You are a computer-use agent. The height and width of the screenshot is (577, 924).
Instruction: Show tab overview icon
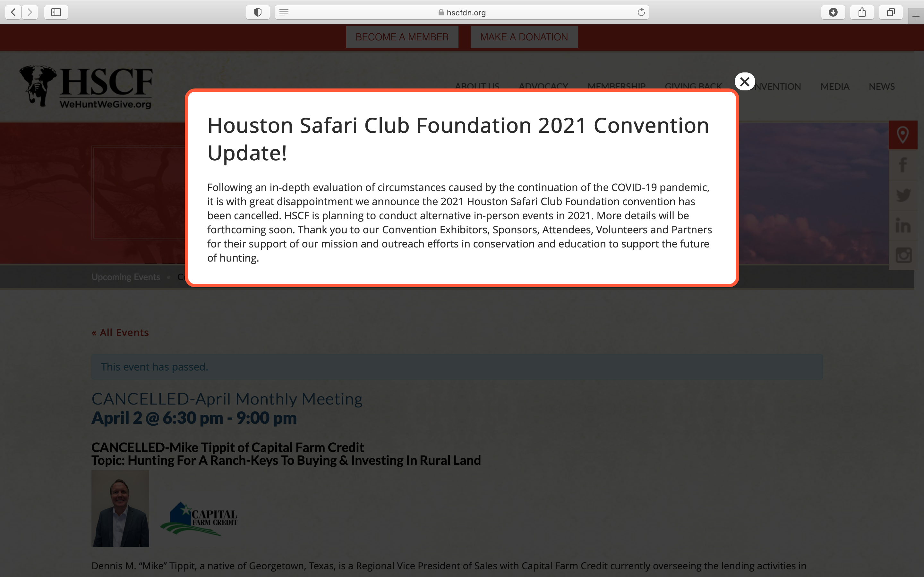[x=890, y=12]
